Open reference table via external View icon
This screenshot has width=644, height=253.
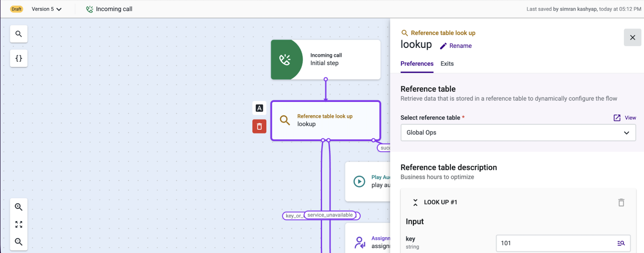pos(617,118)
